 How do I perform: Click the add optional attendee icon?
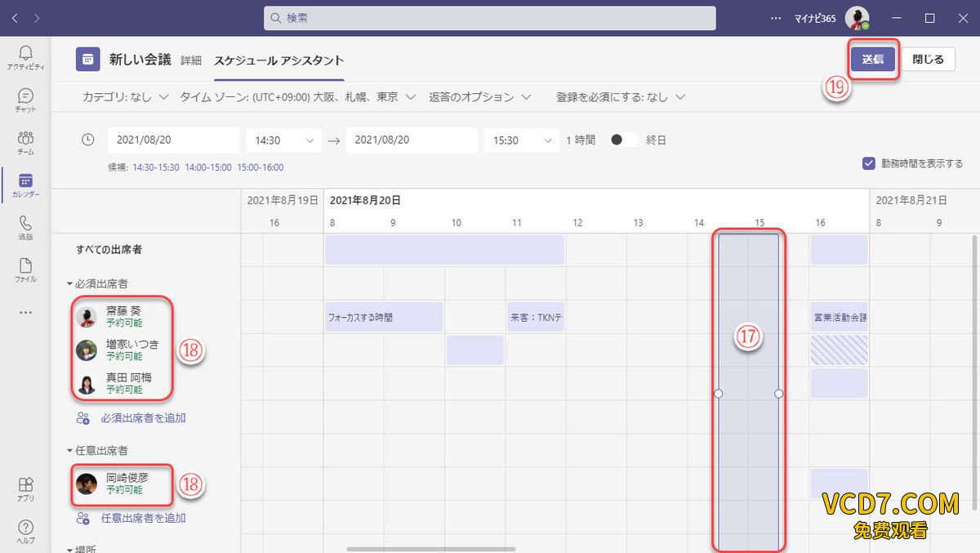coord(82,518)
